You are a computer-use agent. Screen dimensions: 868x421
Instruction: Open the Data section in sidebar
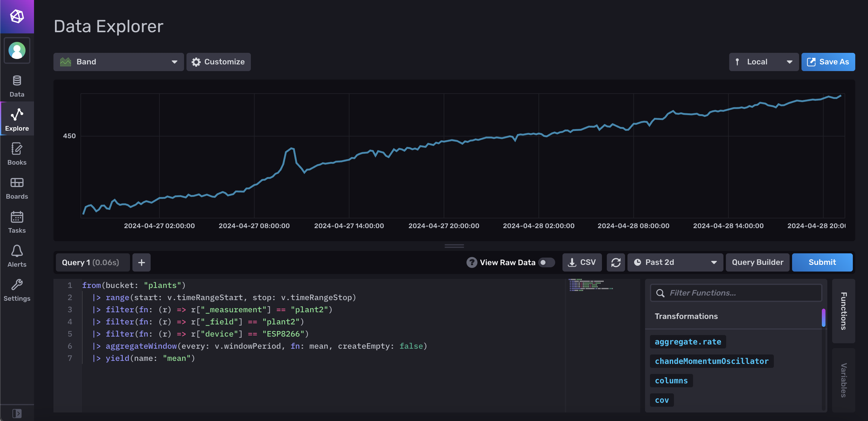pyautogui.click(x=17, y=86)
